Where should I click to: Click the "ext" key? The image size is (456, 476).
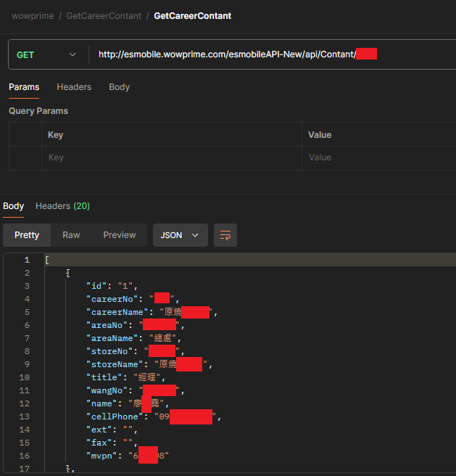[99, 430]
